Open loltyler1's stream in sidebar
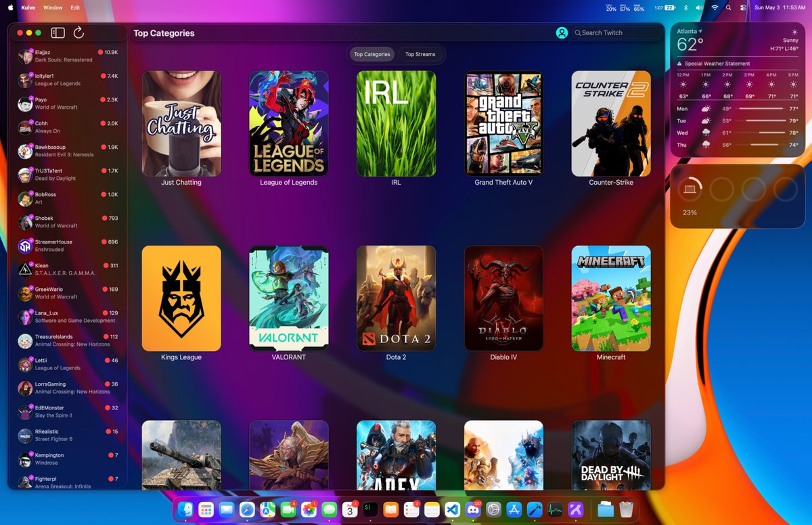Viewport: 812px width, 525px height. 68,80
